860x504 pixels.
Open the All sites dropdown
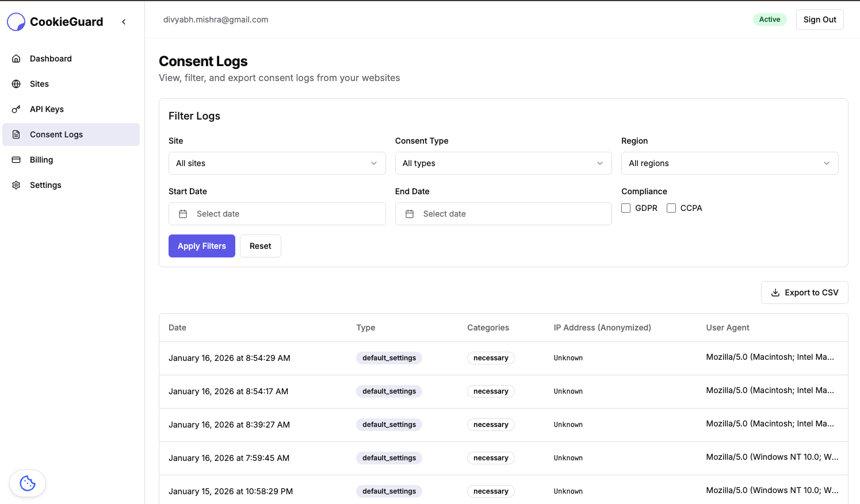tap(277, 163)
